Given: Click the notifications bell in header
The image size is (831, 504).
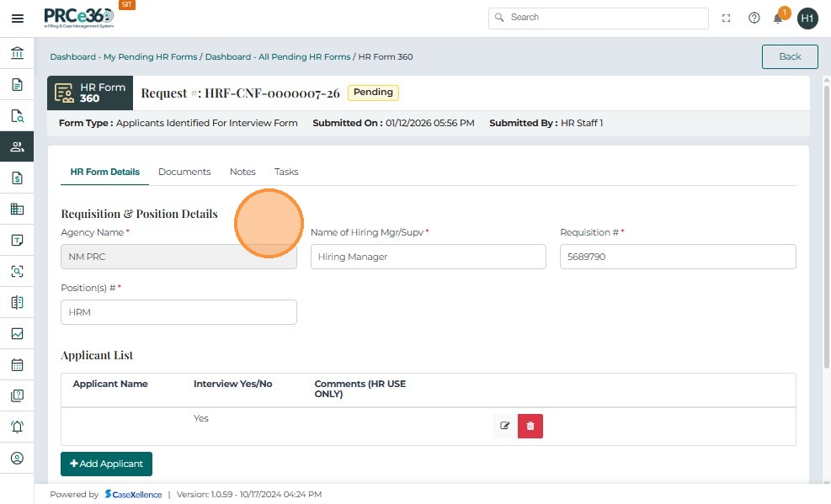Looking at the screenshot, I should [x=779, y=18].
